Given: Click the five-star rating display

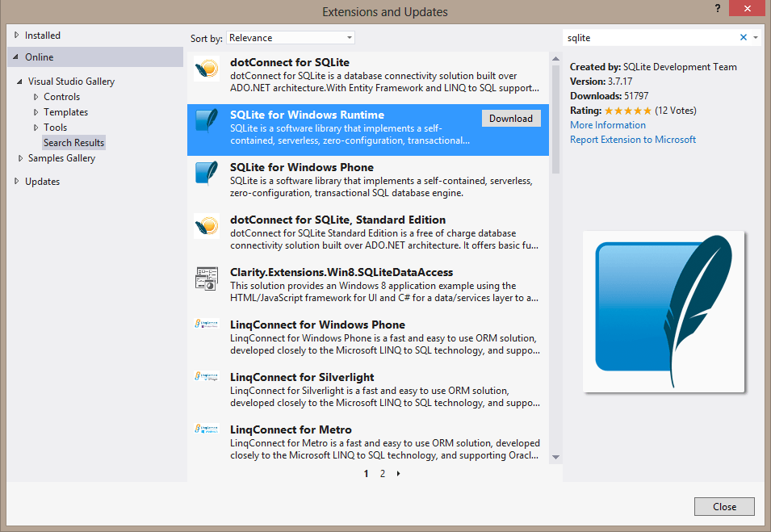Looking at the screenshot, I should tap(628, 111).
